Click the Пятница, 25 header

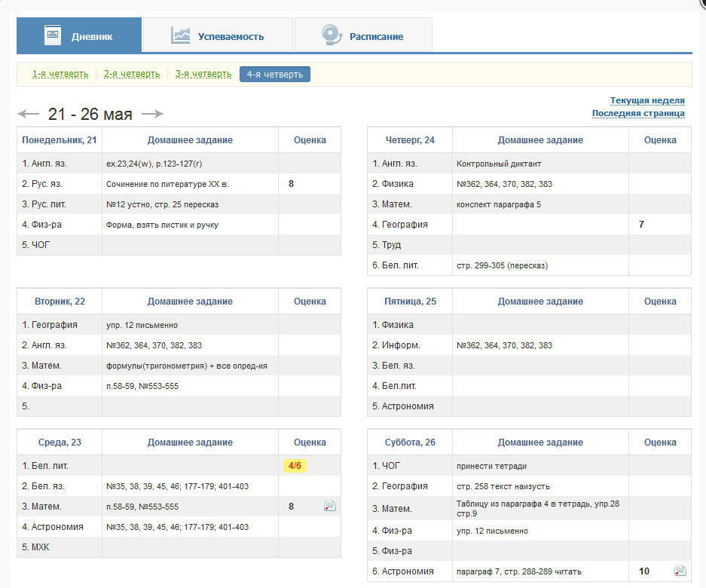tap(410, 302)
